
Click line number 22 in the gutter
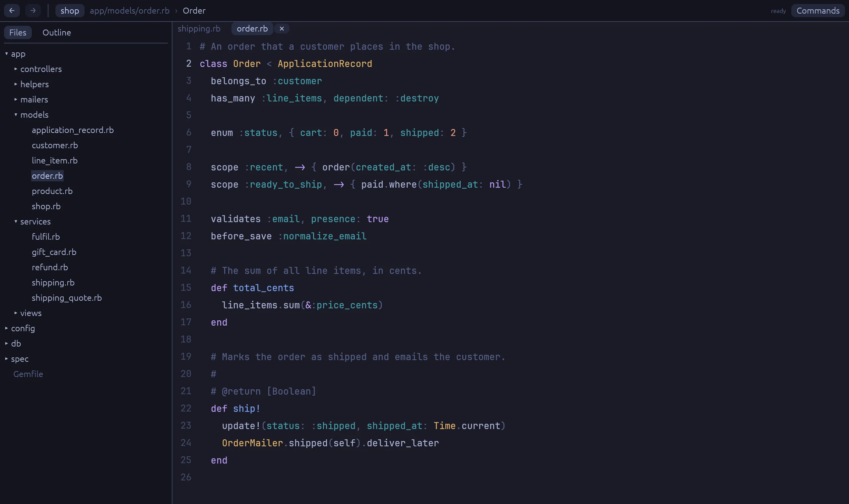point(186,408)
